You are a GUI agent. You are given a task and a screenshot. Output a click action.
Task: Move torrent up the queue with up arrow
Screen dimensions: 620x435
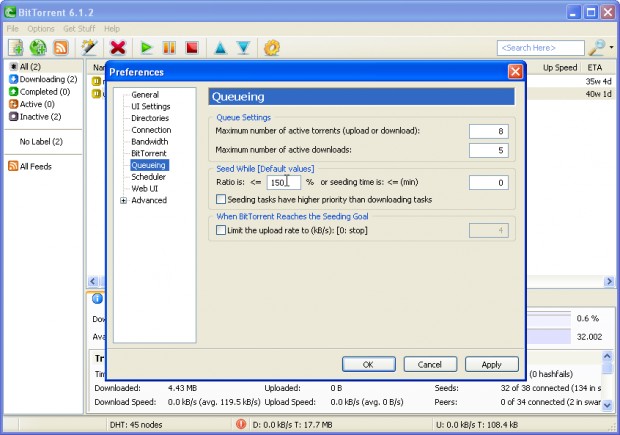click(x=220, y=48)
